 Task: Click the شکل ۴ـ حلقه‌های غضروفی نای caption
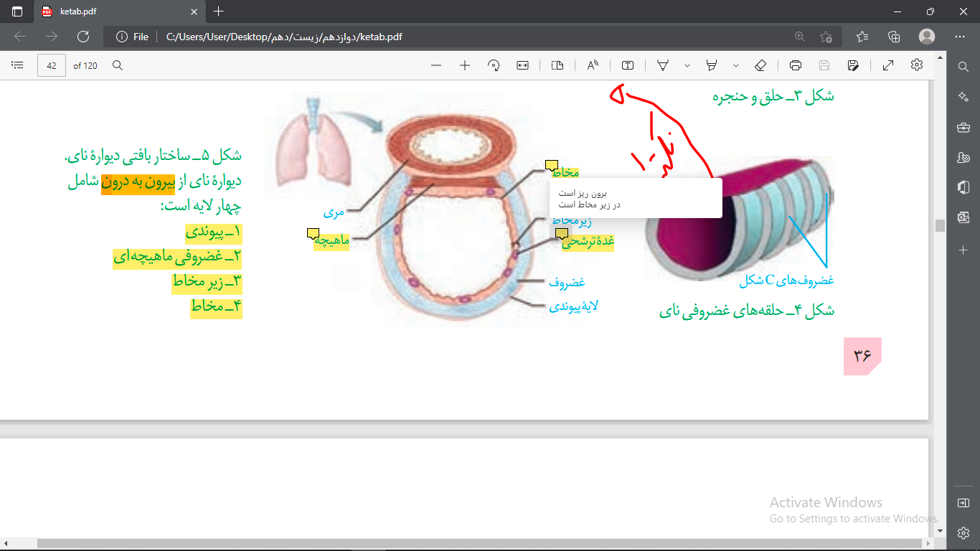[x=747, y=311]
